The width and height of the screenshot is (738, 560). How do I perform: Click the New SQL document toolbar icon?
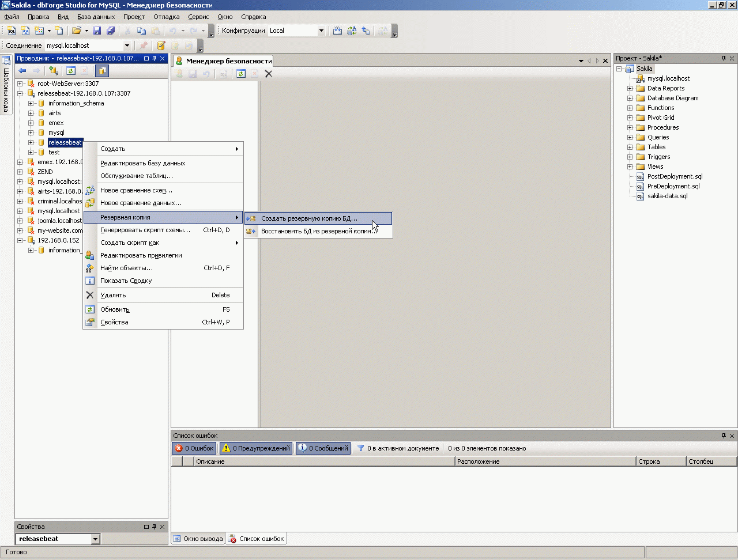click(x=12, y=31)
